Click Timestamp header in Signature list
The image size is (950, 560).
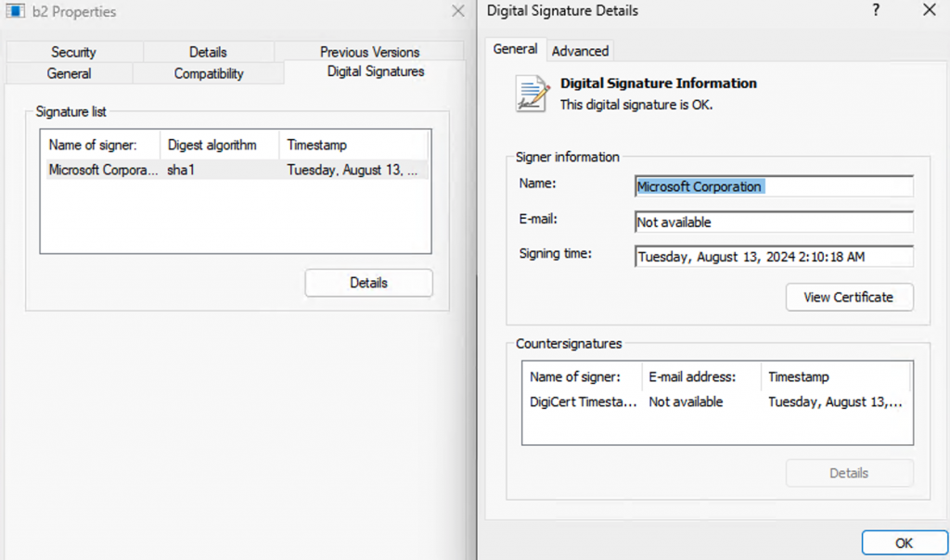pyautogui.click(x=353, y=146)
